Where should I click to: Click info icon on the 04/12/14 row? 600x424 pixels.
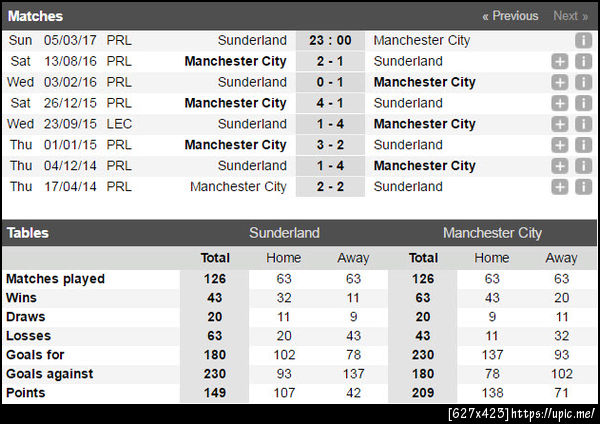click(x=583, y=166)
